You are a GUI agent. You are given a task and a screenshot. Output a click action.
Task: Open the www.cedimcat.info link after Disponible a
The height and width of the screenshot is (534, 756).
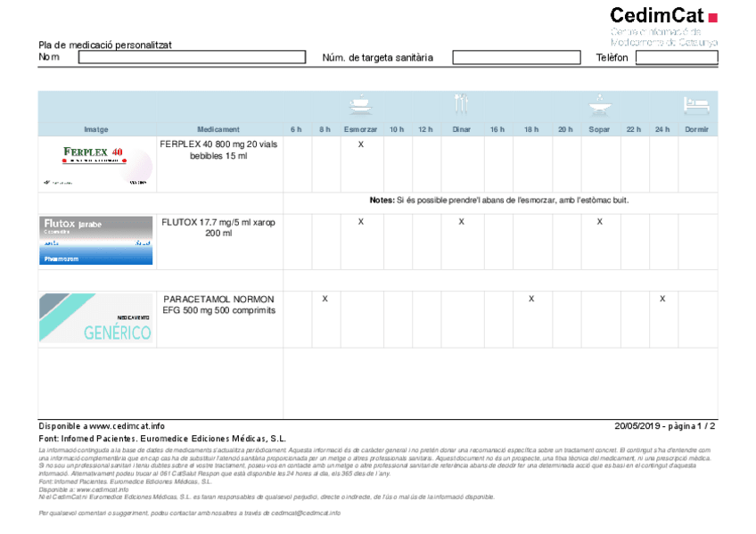pyautogui.click(x=127, y=426)
